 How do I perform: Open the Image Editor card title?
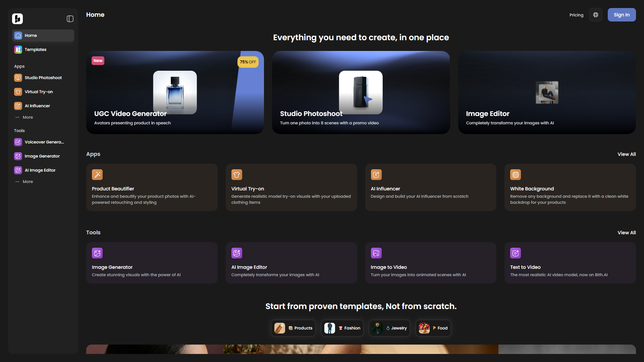(488, 114)
